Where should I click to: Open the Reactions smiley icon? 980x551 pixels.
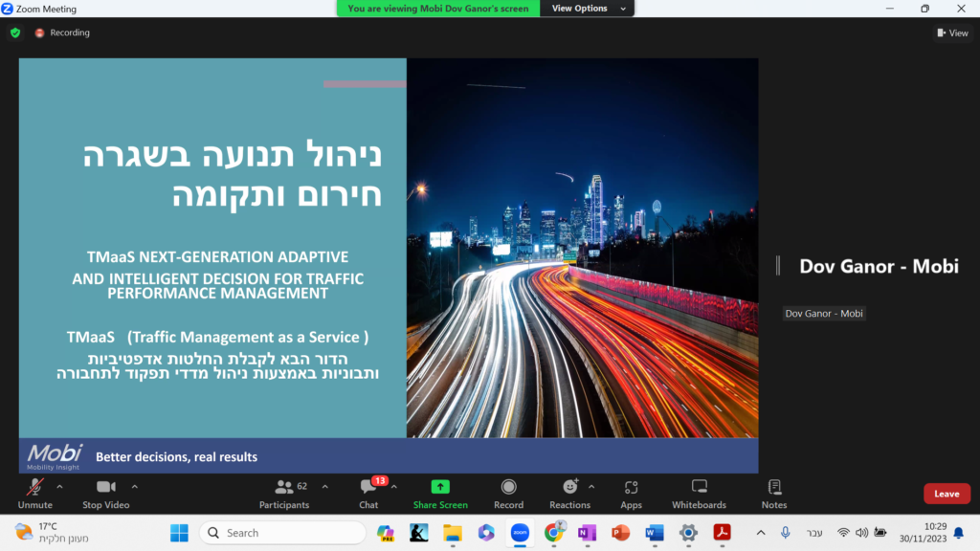point(570,488)
